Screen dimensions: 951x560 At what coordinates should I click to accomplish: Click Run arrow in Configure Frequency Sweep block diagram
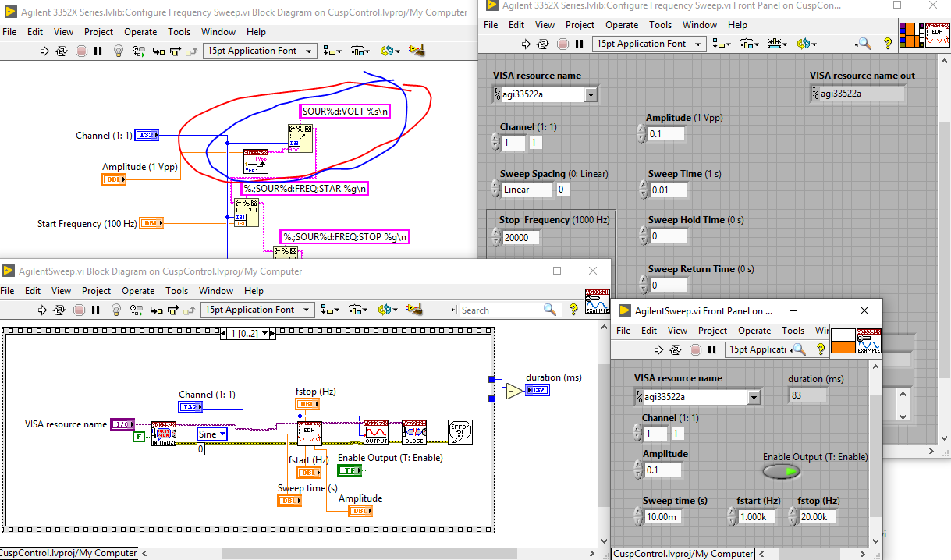(46, 51)
